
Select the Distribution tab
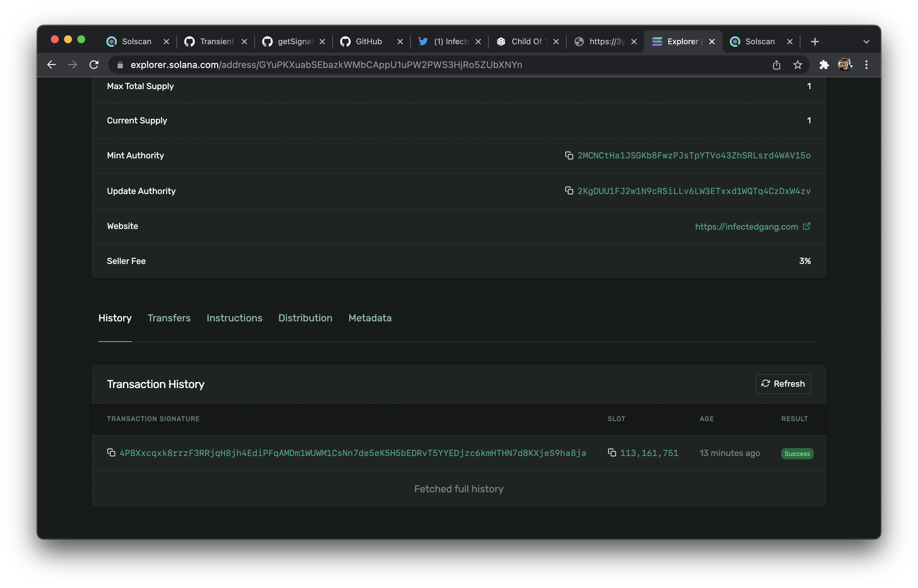pyautogui.click(x=305, y=318)
